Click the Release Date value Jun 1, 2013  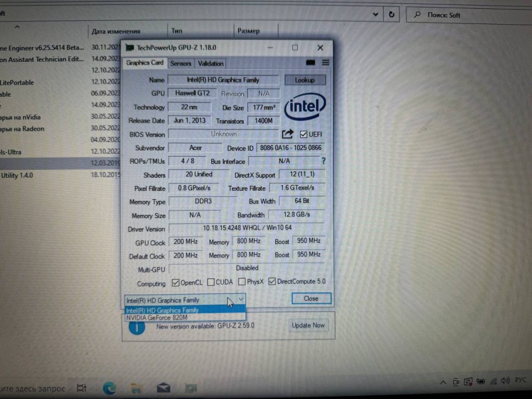189,121
